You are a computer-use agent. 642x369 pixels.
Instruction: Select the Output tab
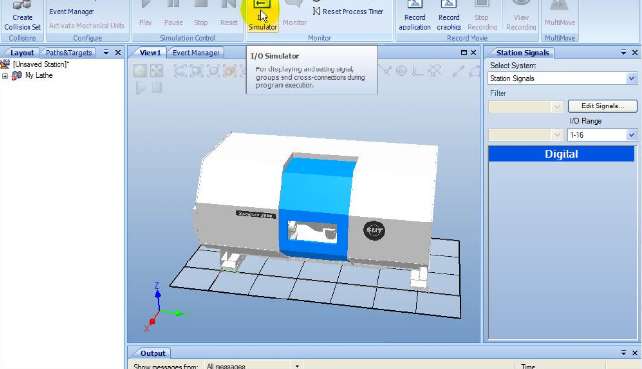tap(153, 353)
